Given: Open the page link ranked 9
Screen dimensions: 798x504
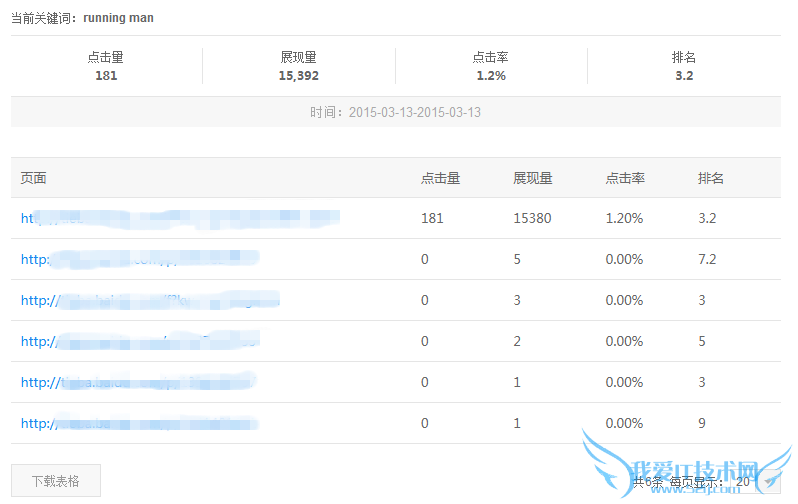Looking at the screenshot, I should pos(140,423).
